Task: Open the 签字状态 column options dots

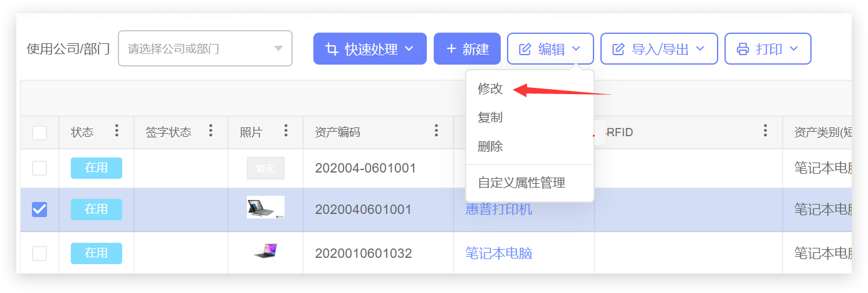Action: click(211, 131)
